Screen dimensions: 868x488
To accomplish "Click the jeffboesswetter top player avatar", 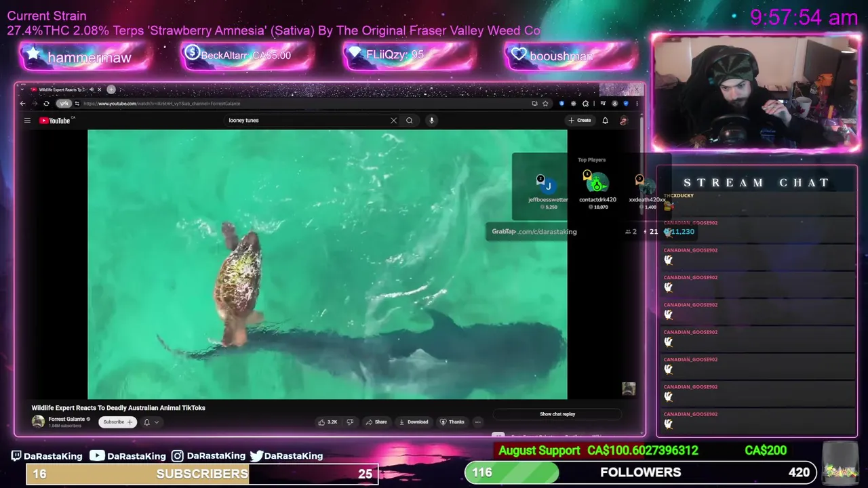I will 548,185.
